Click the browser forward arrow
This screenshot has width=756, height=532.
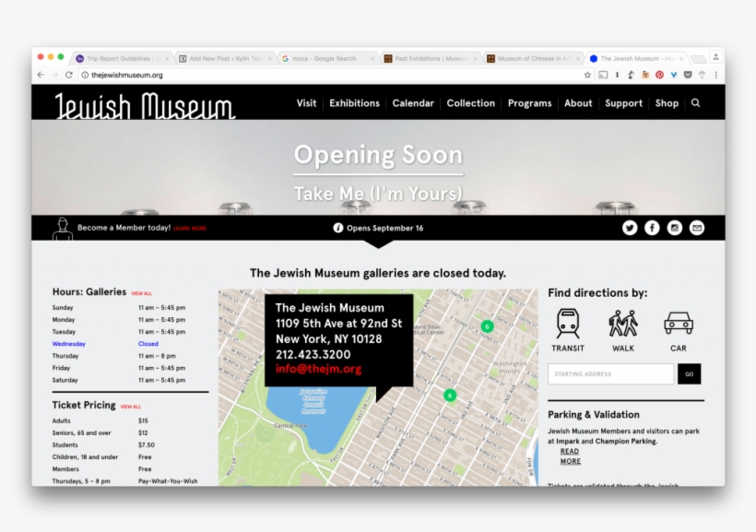(54, 75)
